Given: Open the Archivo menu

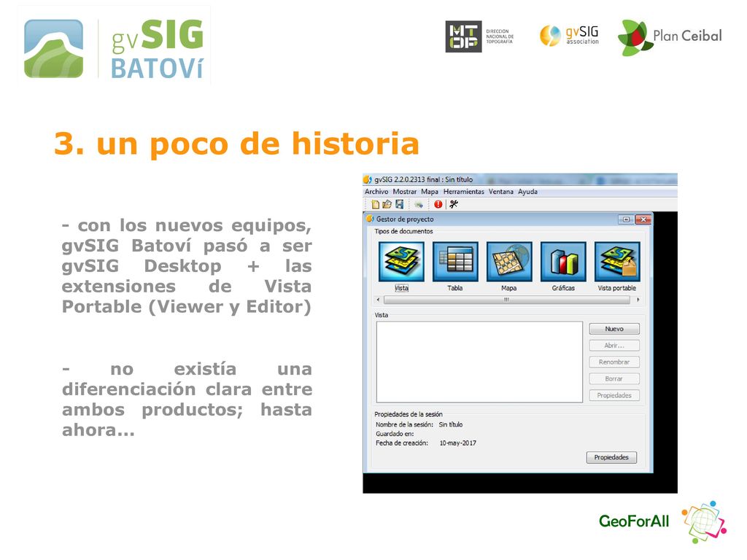Looking at the screenshot, I should [x=376, y=192].
